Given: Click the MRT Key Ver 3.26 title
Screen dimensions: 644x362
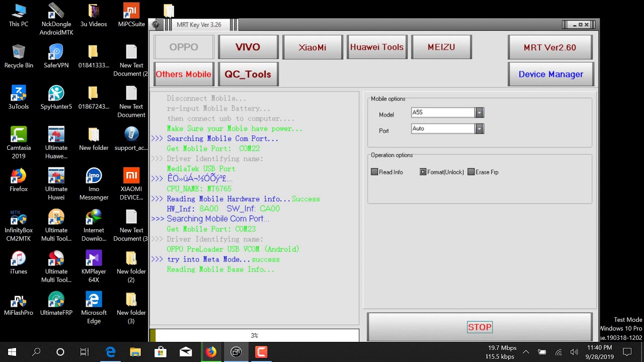Looking at the screenshot, I should coord(199,25).
